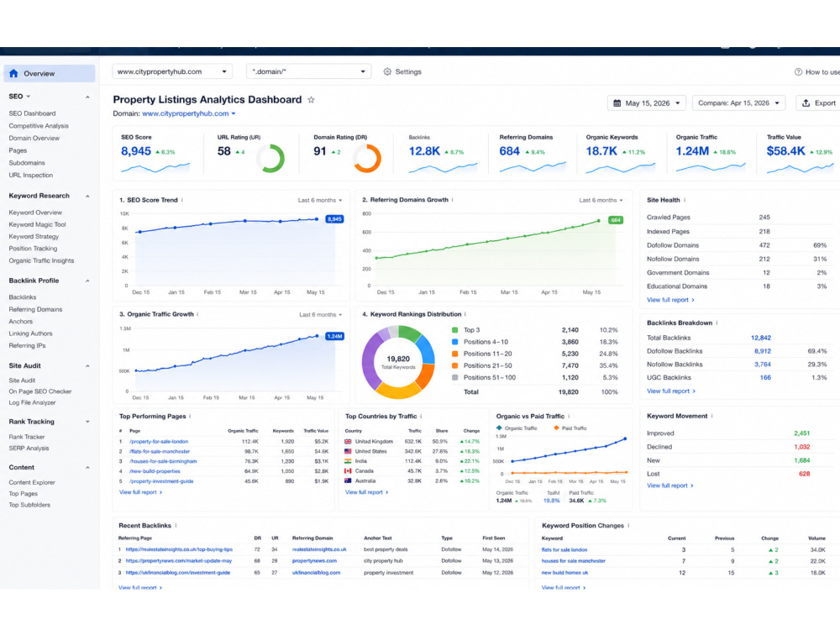Screen dimensions: 840x630
Task: Open the www.citypropertyhub.com domain dropdown
Action: (x=172, y=71)
